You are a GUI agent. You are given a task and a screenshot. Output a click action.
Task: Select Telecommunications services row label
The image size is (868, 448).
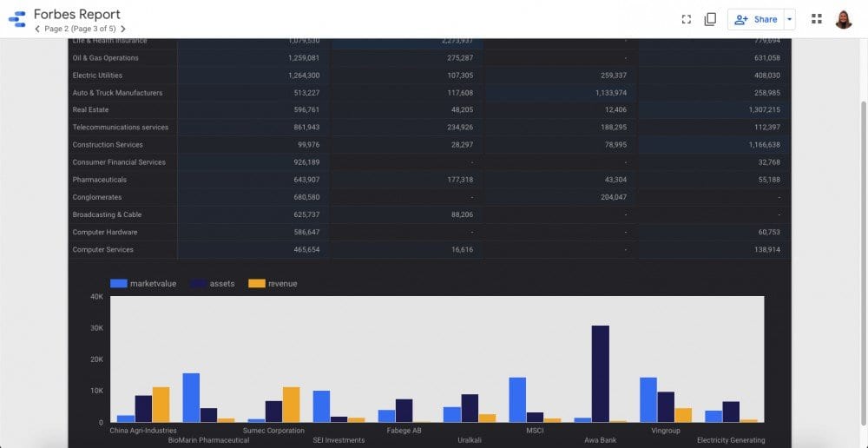[x=120, y=128]
